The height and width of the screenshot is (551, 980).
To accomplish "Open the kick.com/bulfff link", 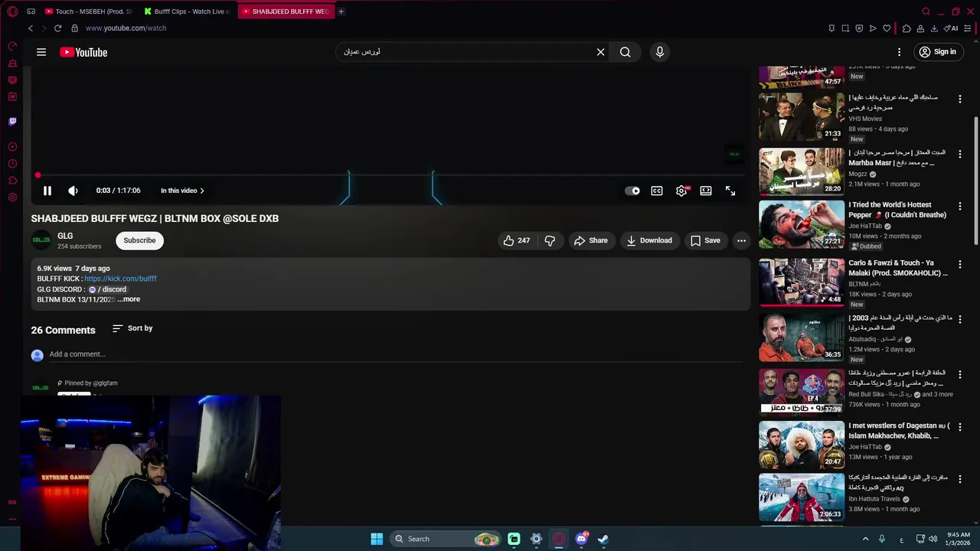I will pyautogui.click(x=120, y=279).
